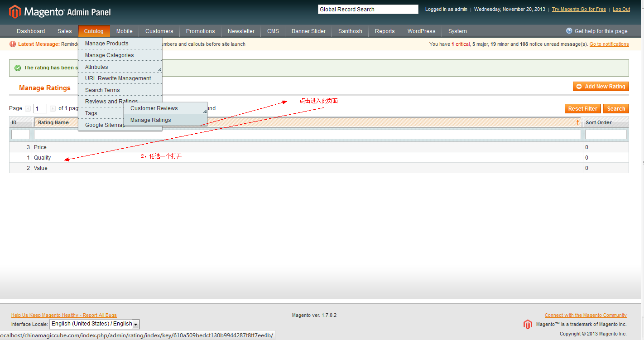The height and width of the screenshot is (340, 644).
Task: Expand Attributes submenu item
Action: click(120, 67)
